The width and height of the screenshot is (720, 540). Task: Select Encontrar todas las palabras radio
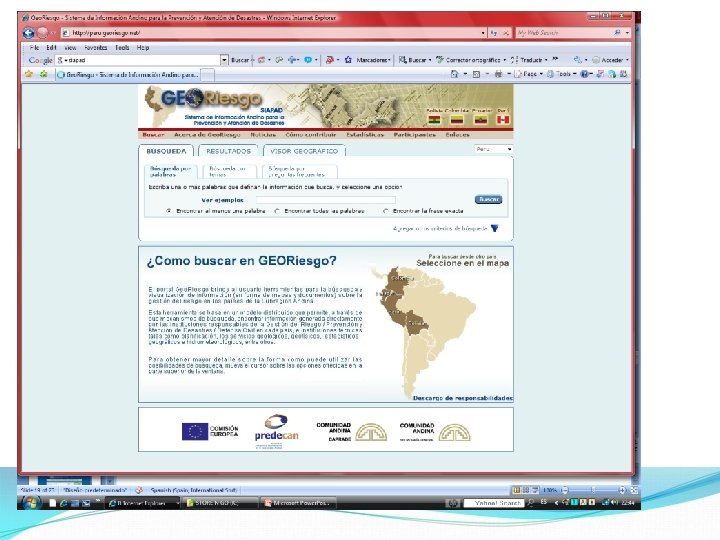coord(277,211)
